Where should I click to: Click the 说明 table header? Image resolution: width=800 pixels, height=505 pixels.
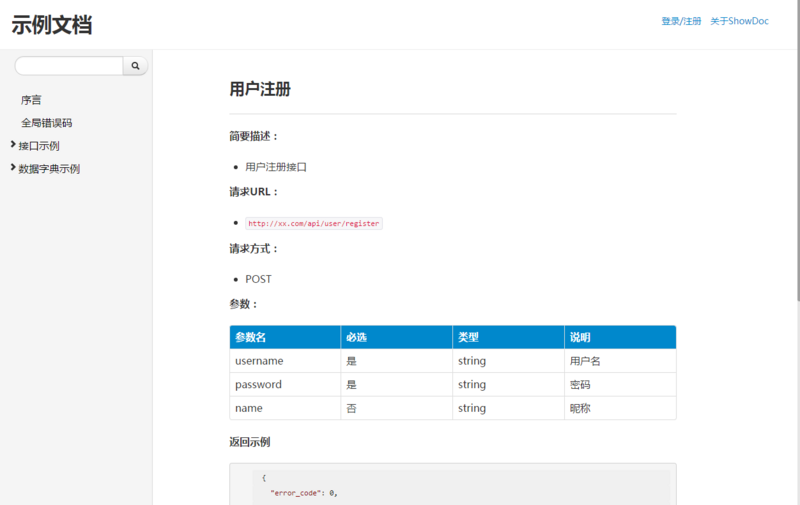(x=581, y=337)
